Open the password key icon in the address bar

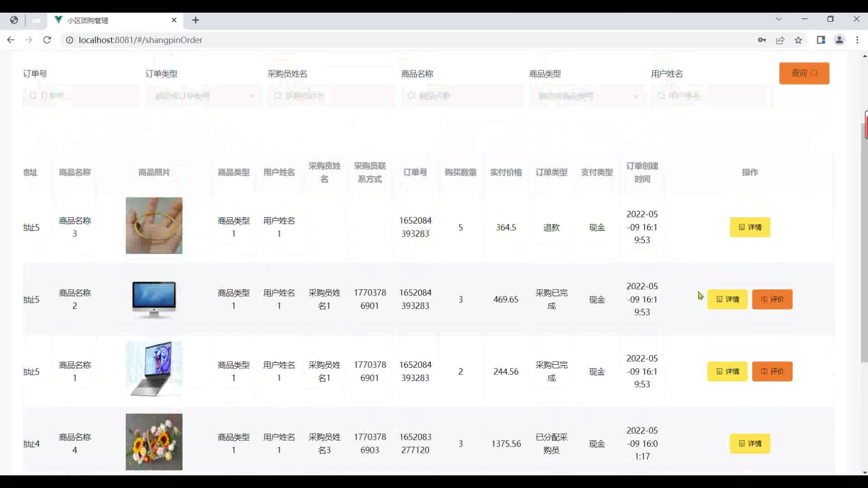[x=762, y=40]
